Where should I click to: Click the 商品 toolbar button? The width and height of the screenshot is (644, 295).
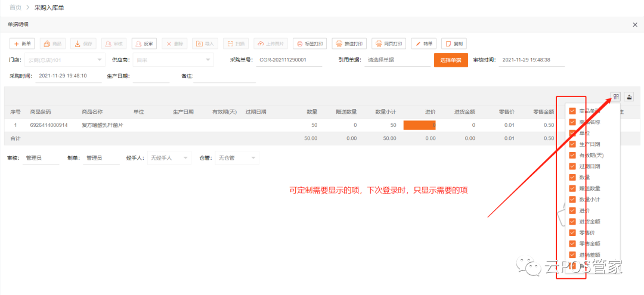(52, 44)
